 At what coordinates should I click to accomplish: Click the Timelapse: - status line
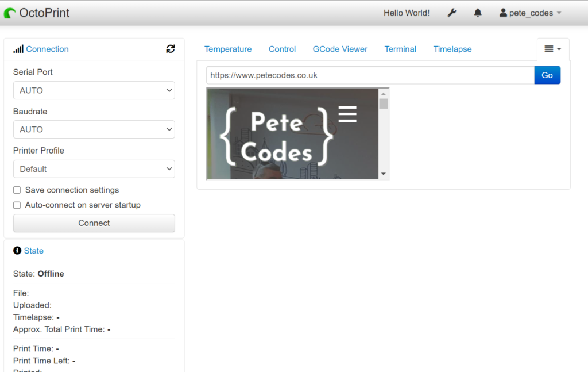(36, 317)
